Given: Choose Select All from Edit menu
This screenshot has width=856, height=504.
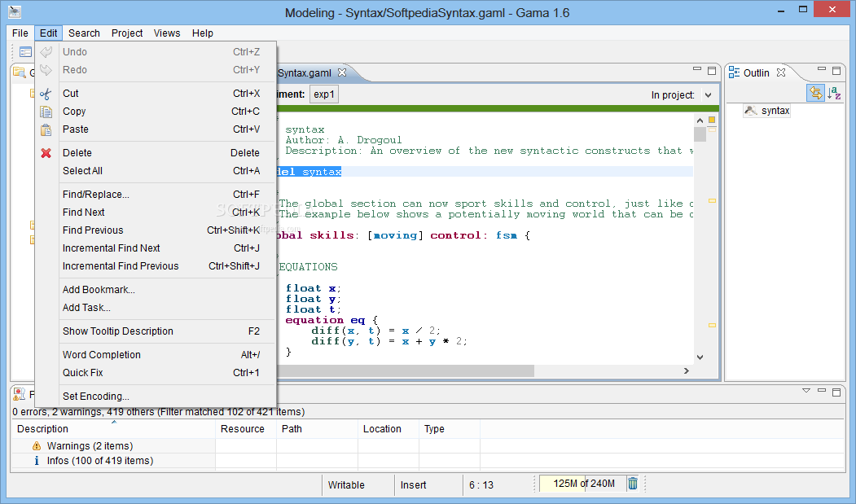Looking at the screenshot, I should (x=156, y=171).
